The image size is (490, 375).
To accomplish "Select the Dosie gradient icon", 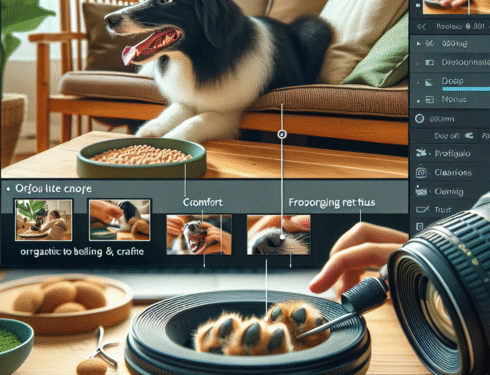I will [x=429, y=82].
